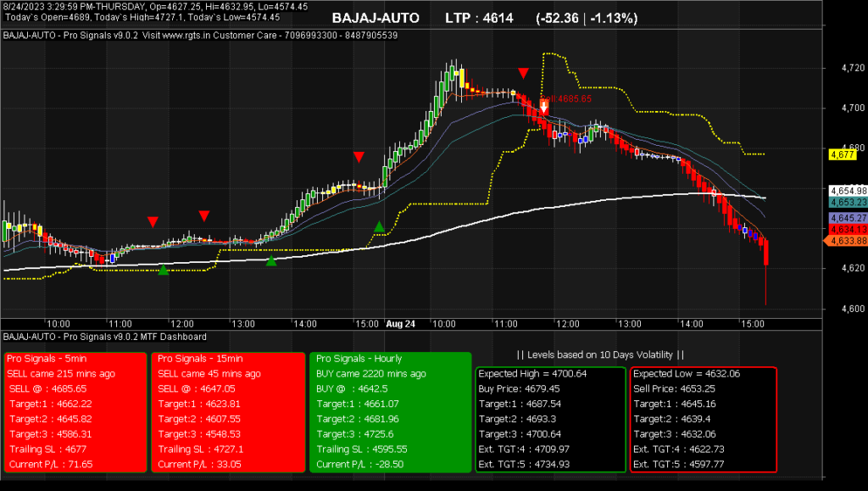Click the red sell triangle above 15:00 candles
Viewport: 868px width, 491px height.
[x=359, y=157]
